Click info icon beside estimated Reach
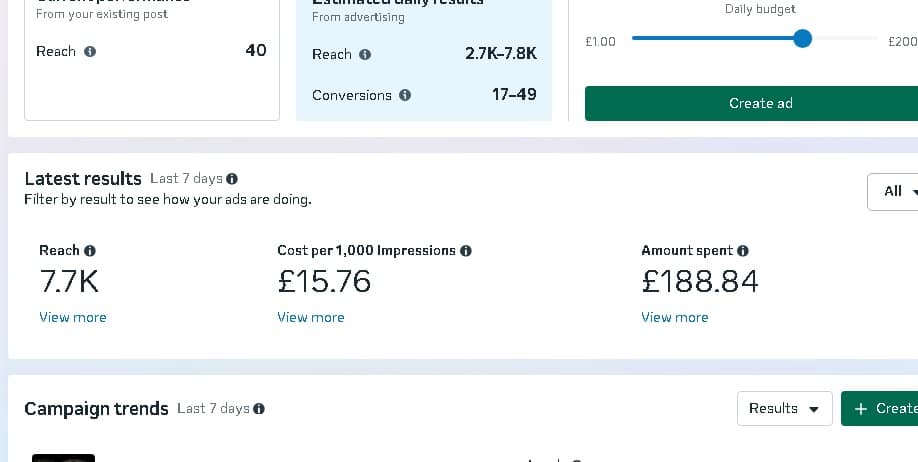The height and width of the screenshot is (462, 918). [x=365, y=55]
